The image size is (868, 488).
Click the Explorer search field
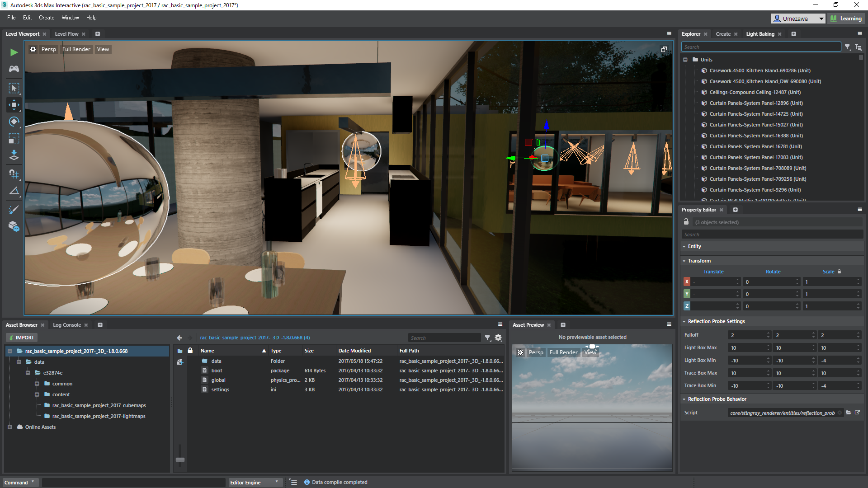tap(761, 47)
